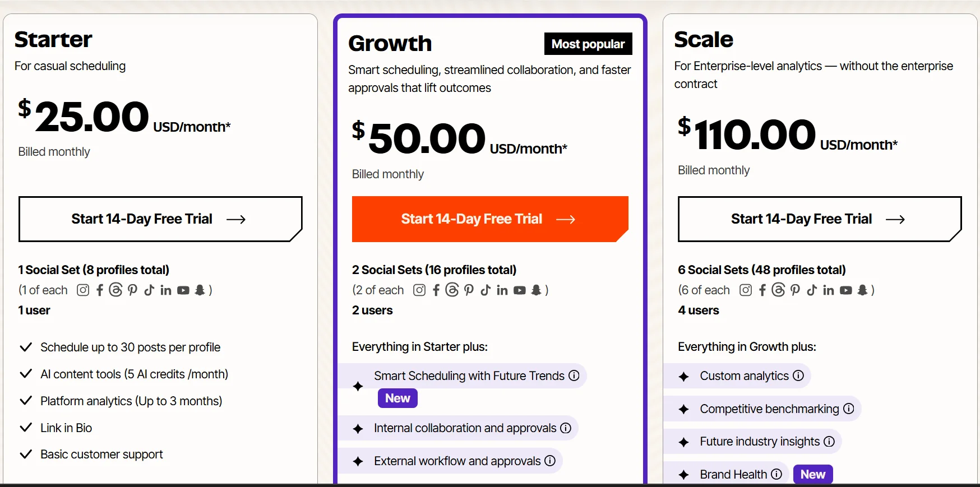Start the orange Growth 14-Day Free Trial

[x=490, y=219]
